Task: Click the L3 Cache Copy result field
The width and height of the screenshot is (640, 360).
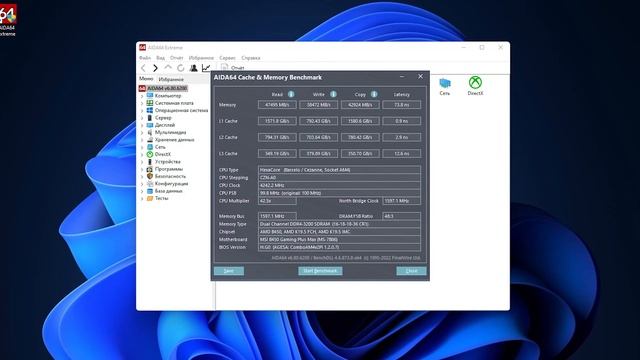Action: [x=360, y=154]
